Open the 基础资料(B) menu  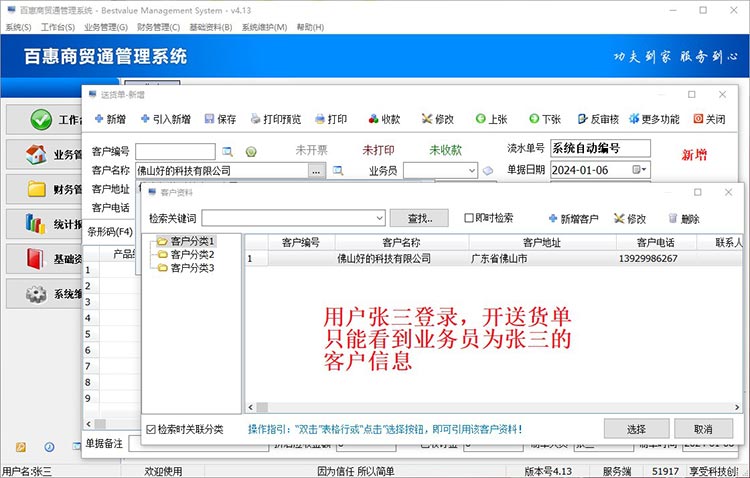click(x=211, y=27)
